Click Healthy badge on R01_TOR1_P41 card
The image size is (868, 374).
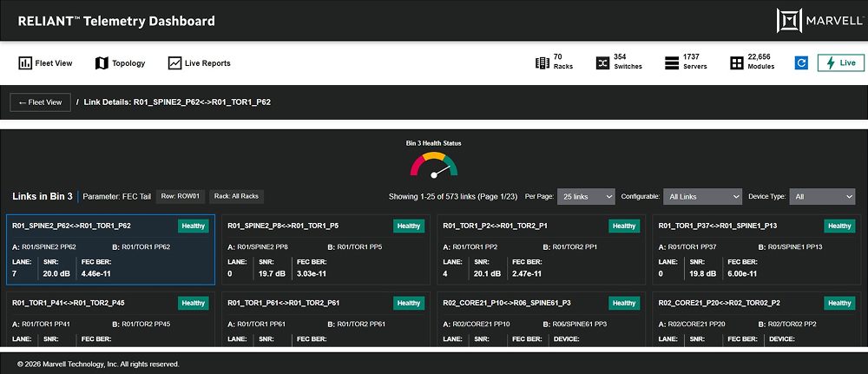tap(194, 303)
